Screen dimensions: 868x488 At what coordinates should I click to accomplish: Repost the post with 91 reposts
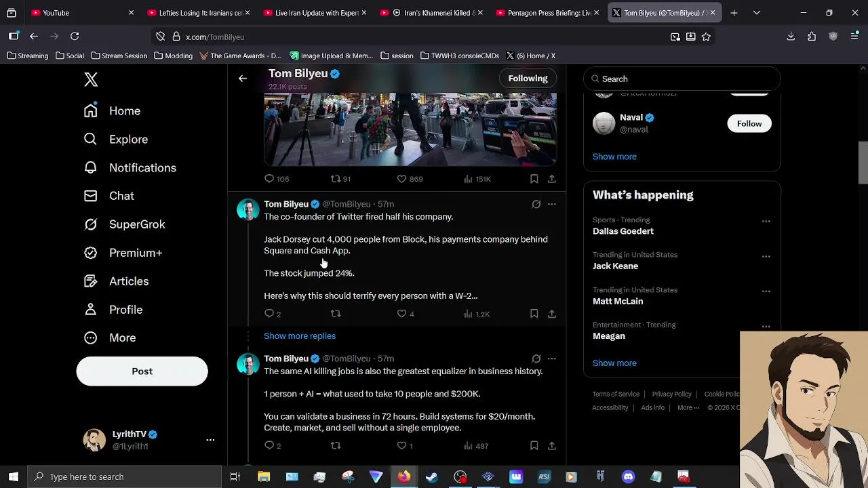(x=340, y=179)
